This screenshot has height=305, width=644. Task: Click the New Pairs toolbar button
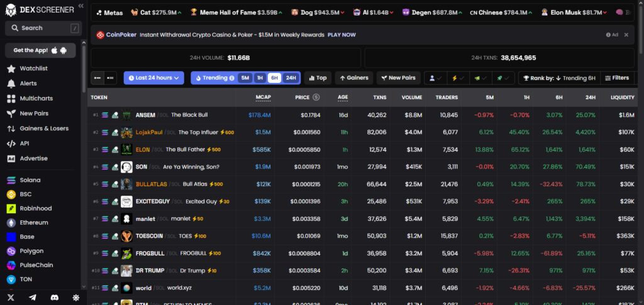click(x=398, y=77)
